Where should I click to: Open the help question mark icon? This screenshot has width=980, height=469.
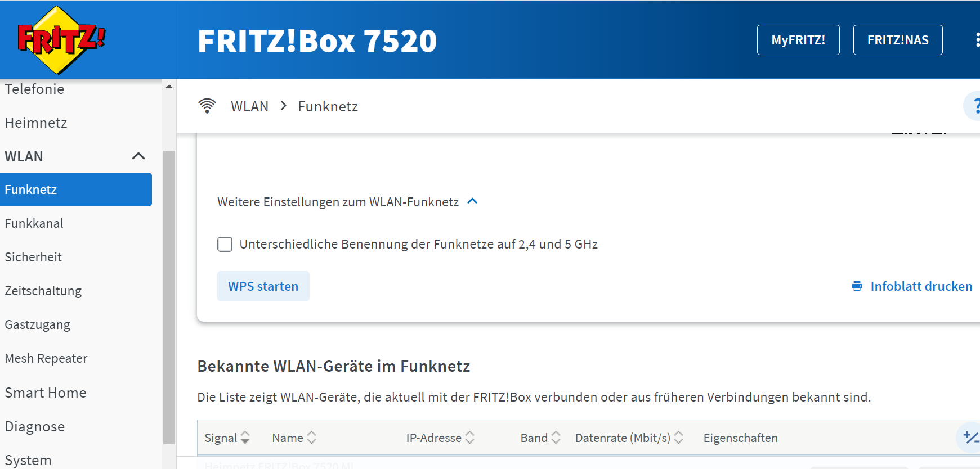(x=973, y=106)
